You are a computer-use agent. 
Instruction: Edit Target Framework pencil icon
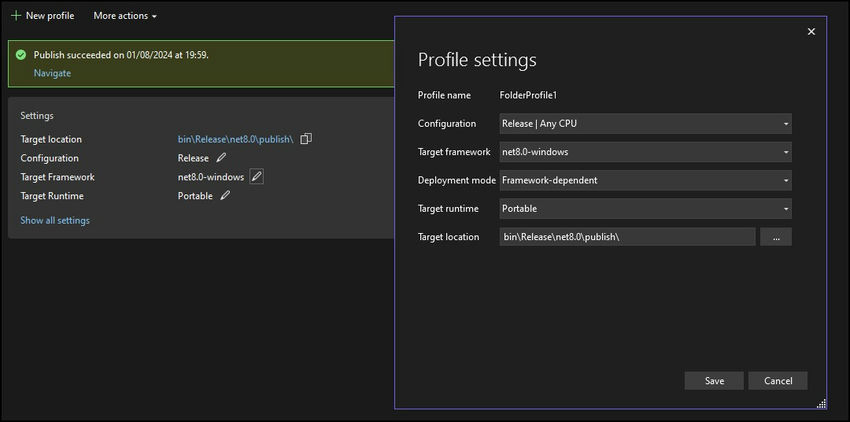(x=256, y=177)
